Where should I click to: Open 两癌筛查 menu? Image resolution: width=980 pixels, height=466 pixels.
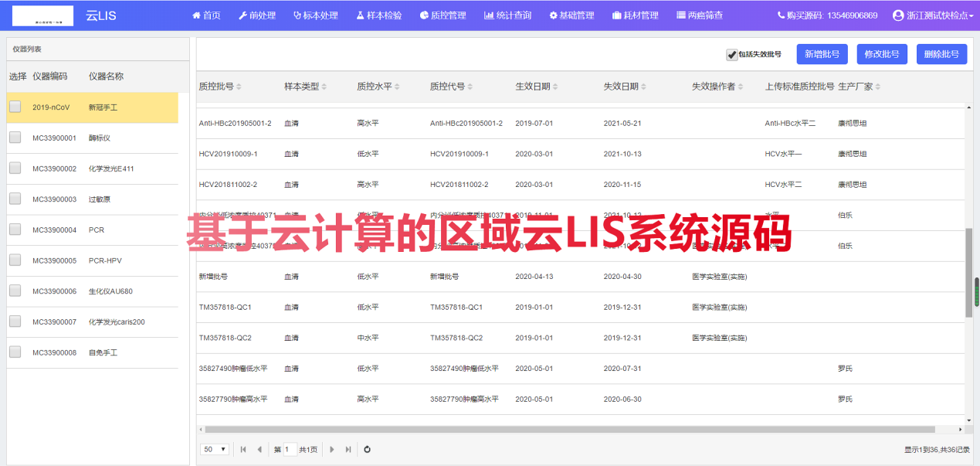pyautogui.click(x=699, y=15)
